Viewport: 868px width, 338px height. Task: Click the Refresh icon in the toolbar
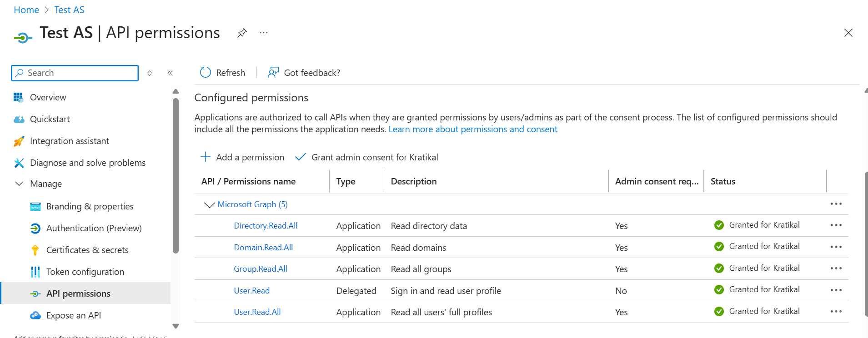206,73
